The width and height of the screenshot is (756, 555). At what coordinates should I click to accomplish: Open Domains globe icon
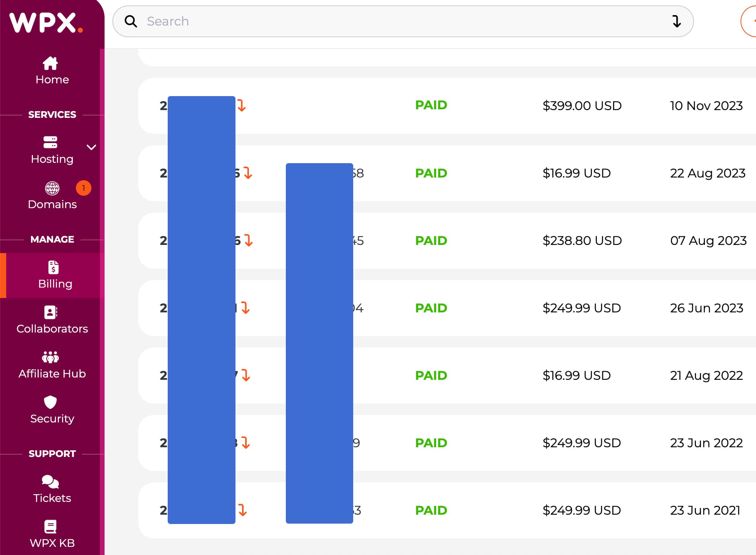(x=52, y=188)
